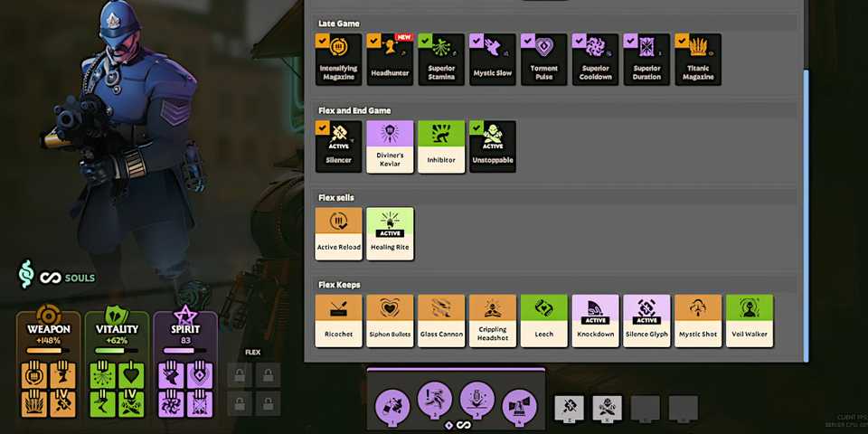Viewport: 868px width, 434px height.
Task: Click the checkmark on Torment Pulse
Action: 527,40
